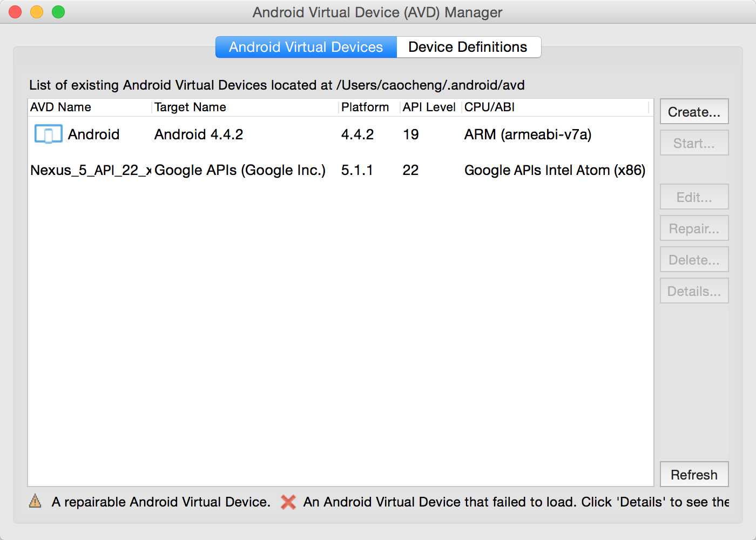The width and height of the screenshot is (756, 540).
Task: Click the repairable device warning triangle icon
Action: pyautogui.click(x=35, y=501)
